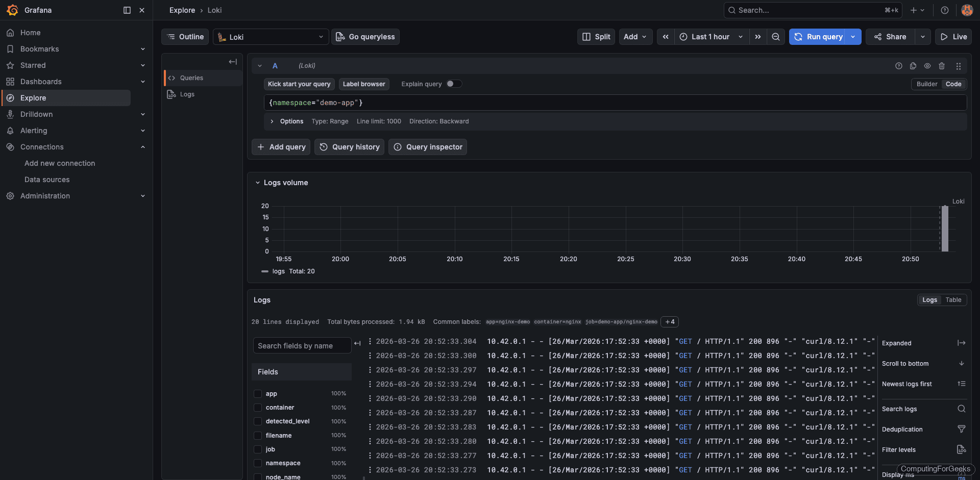Check the namespace field checkbox
Viewport: 980px width, 480px height.
tap(258, 463)
